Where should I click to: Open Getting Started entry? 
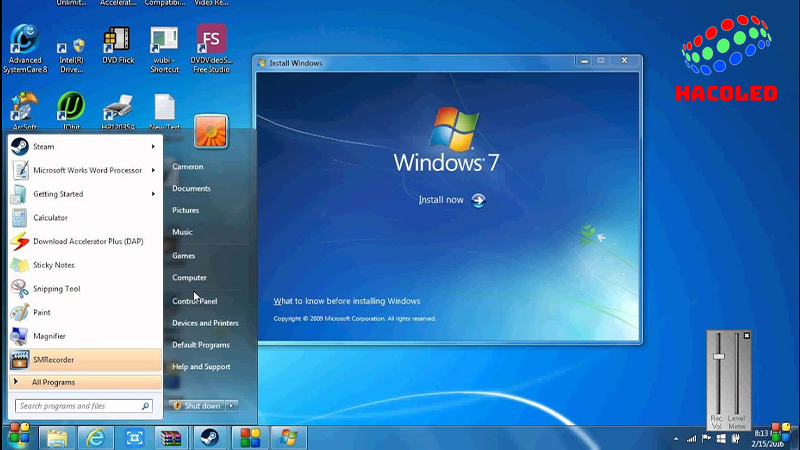pyautogui.click(x=85, y=194)
